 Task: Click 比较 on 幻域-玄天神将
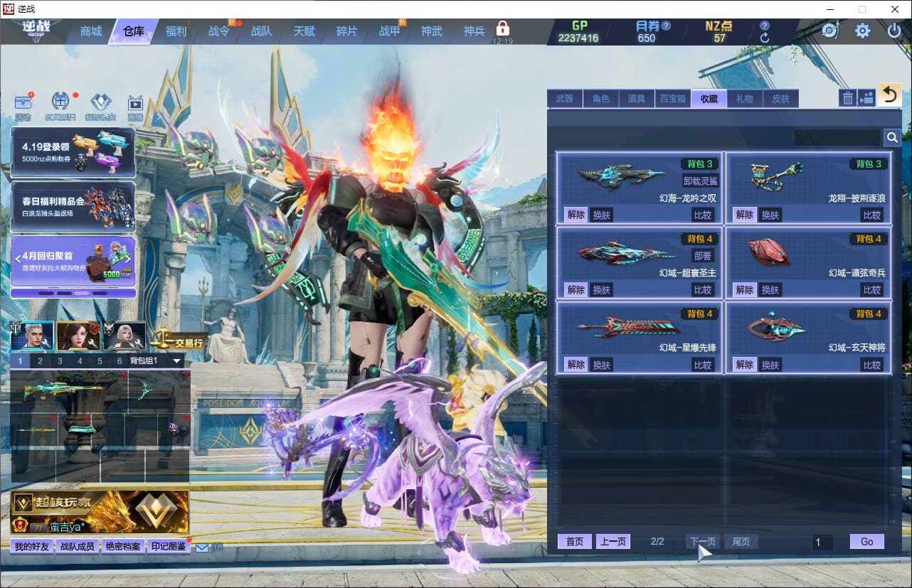tap(872, 365)
